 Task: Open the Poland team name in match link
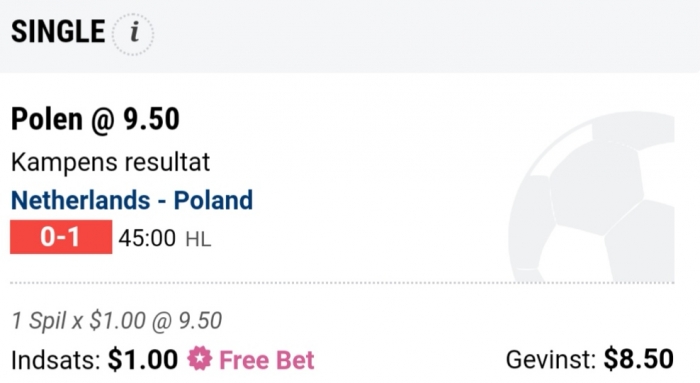pyautogui.click(x=213, y=200)
